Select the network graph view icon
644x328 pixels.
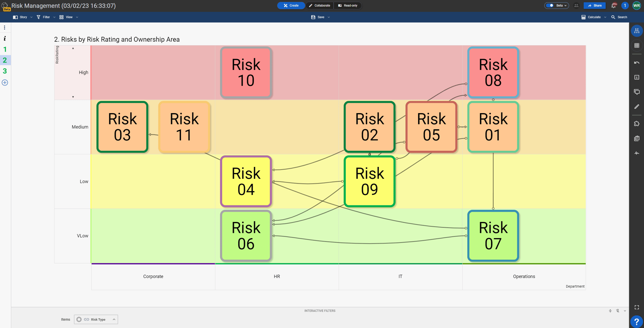pos(637,31)
